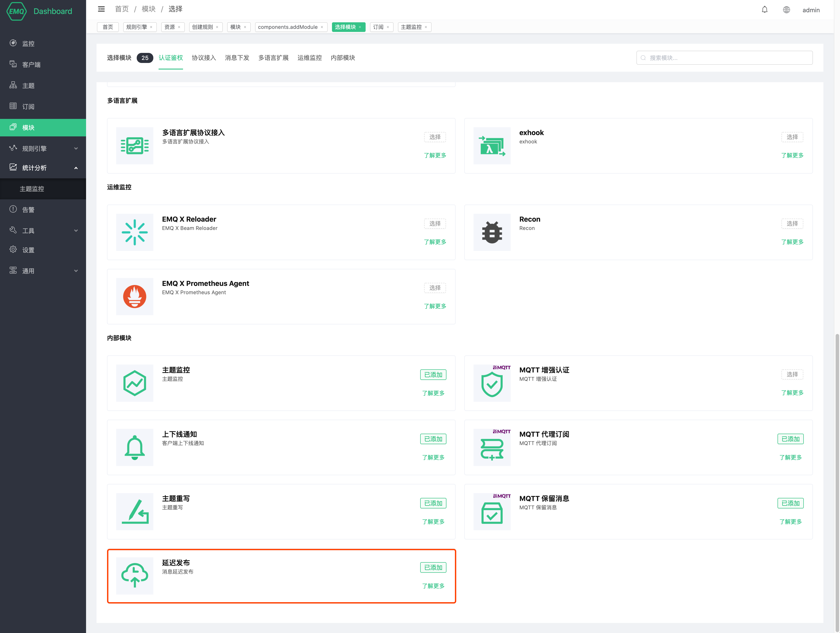The height and width of the screenshot is (633, 840).
Task: Open the language globe icon
Action: pos(786,10)
